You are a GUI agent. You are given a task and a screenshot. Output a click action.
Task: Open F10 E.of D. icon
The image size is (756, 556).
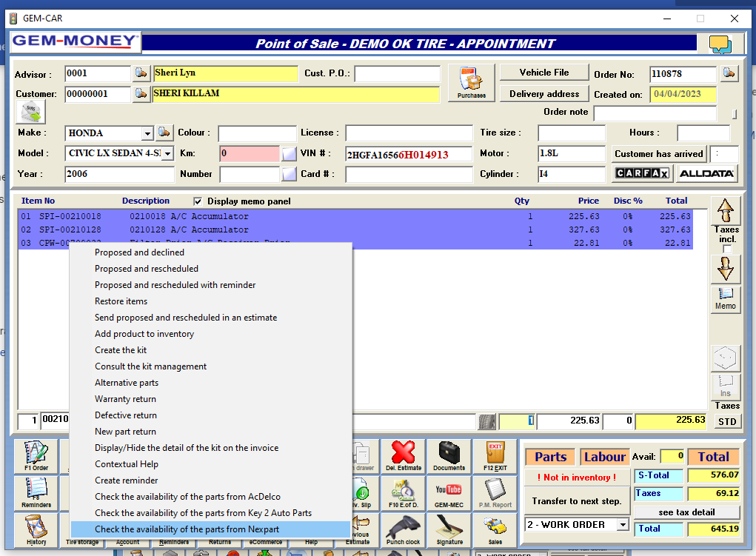coord(404,493)
